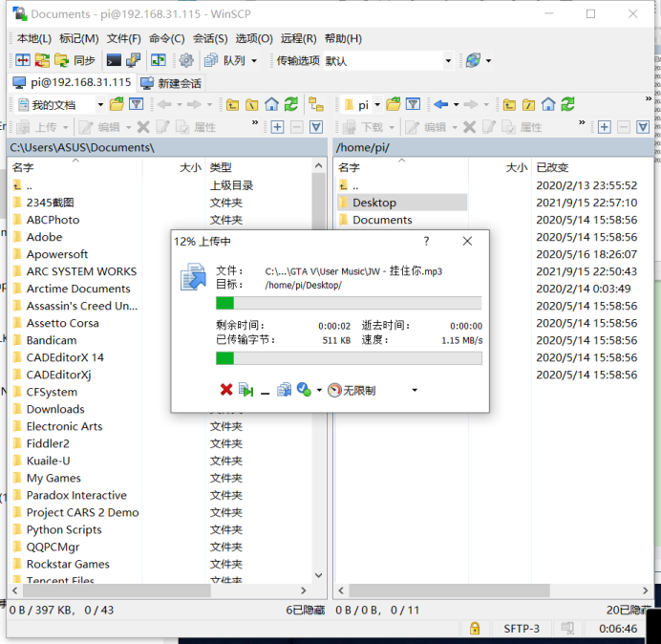The width and height of the screenshot is (661, 644).
Task: Open the transfer settings 默认 combo box
Action: click(388, 61)
